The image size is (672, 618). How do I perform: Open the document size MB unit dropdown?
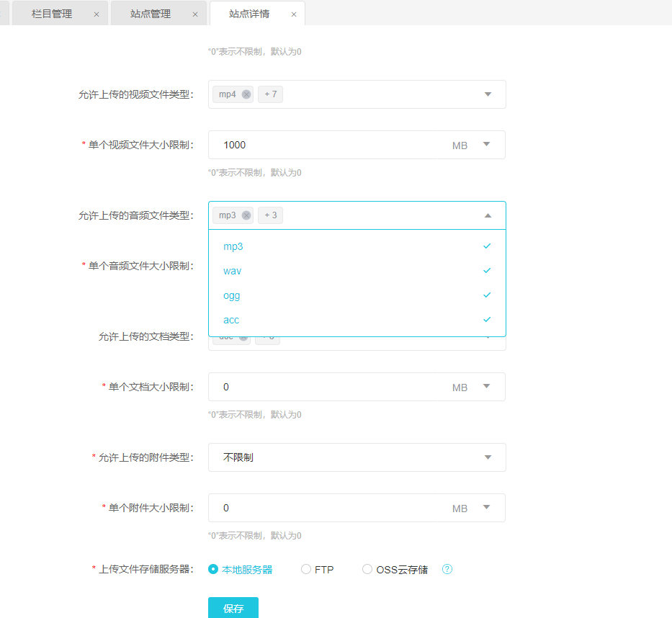[486, 386]
